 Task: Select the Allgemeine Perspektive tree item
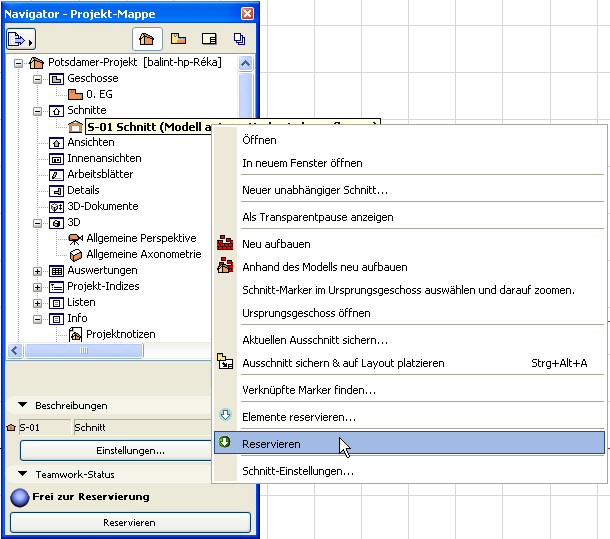click(141, 239)
